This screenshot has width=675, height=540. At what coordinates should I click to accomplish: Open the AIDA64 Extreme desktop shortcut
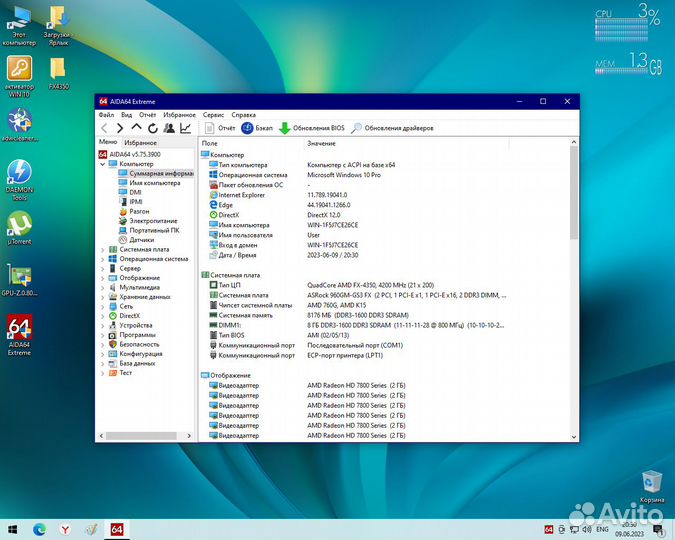click(19, 335)
